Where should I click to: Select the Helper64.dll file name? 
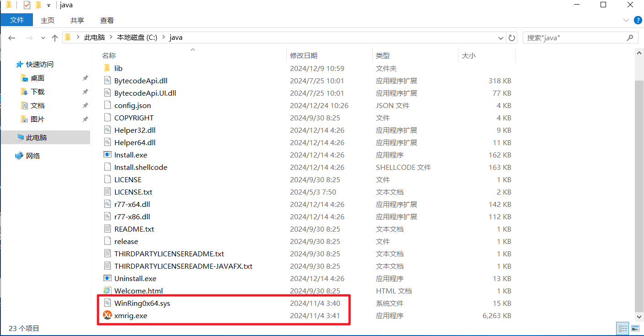pyautogui.click(x=135, y=142)
